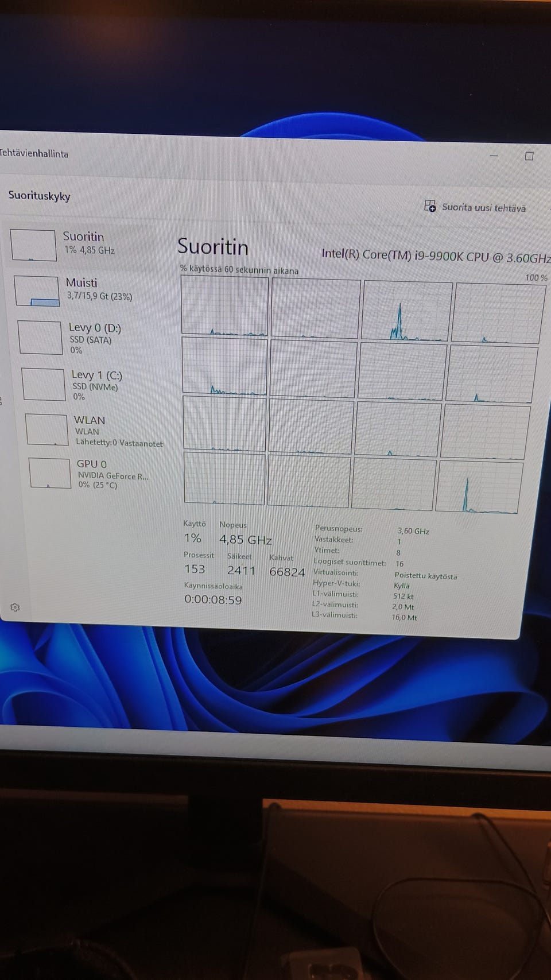Image resolution: width=551 pixels, height=980 pixels.
Task: Click the L2-välimuisti value 2,0 Mt
Action: pyautogui.click(x=403, y=607)
